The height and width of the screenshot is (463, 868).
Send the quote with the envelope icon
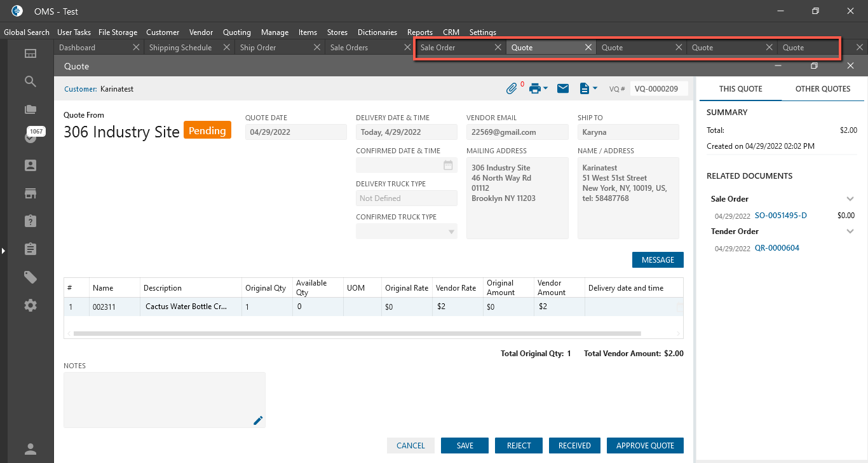pos(563,88)
